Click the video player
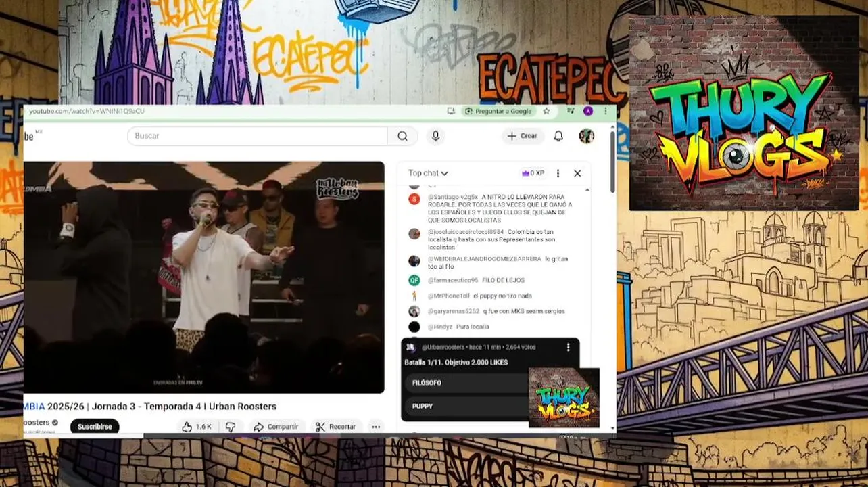 203,277
